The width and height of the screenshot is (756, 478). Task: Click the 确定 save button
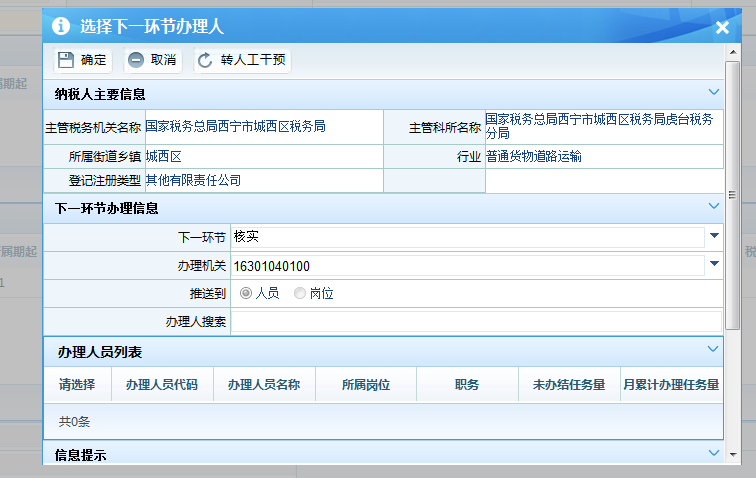pos(82,60)
